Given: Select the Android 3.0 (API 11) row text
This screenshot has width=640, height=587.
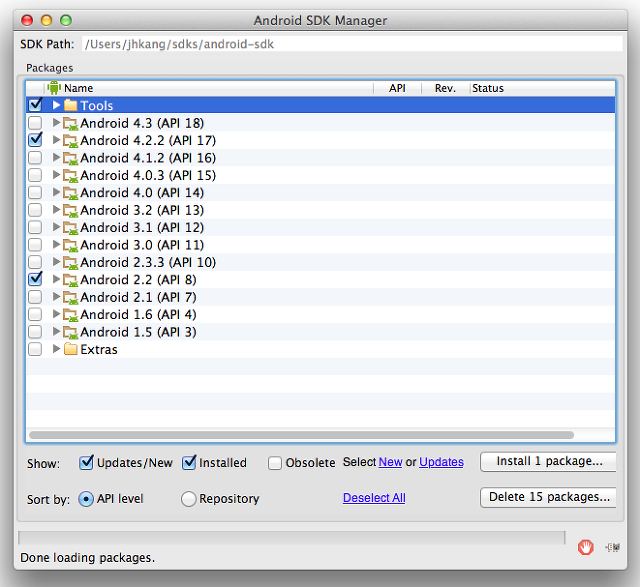Looking at the screenshot, I should tap(142, 245).
